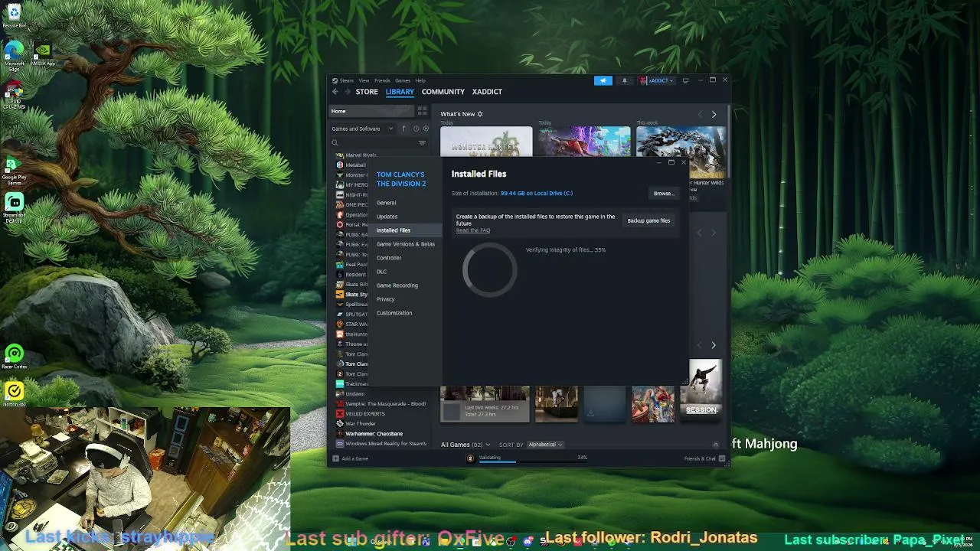The height and width of the screenshot is (551, 980).
Task: Open the NVIDIA App desktop shortcut
Action: (x=42, y=54)
